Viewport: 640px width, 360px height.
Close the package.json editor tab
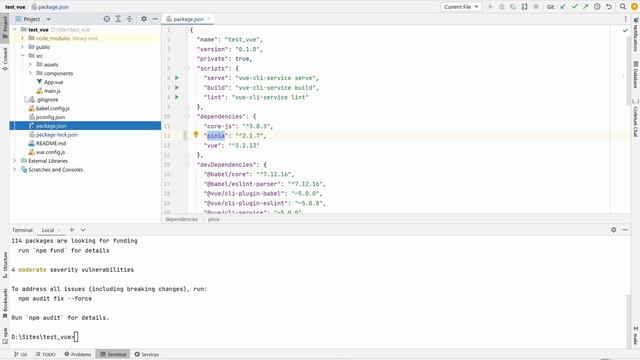(x=209, y=19)
